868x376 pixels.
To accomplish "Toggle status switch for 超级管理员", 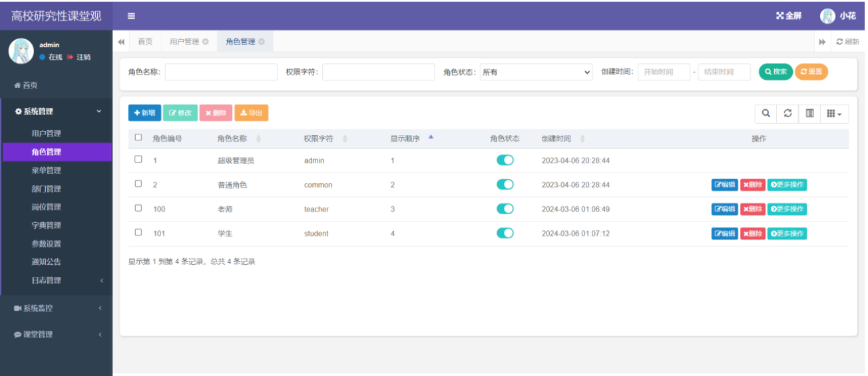I will 505,160.
